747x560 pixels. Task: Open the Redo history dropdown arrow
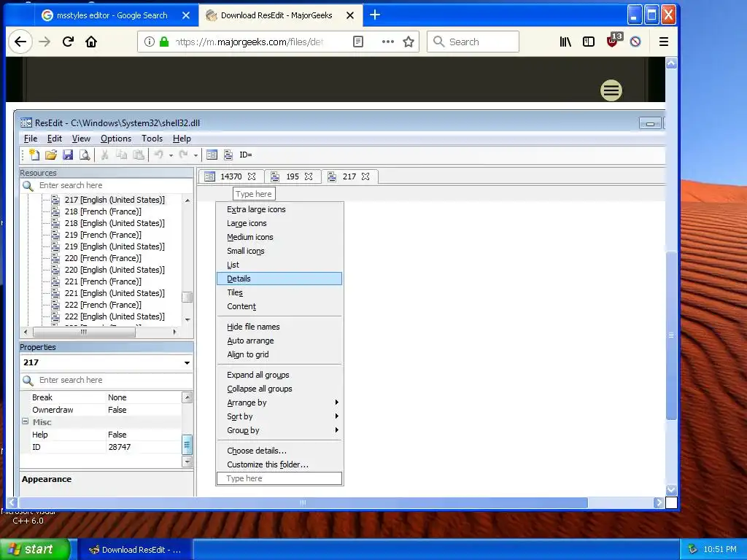pos(196,155)
